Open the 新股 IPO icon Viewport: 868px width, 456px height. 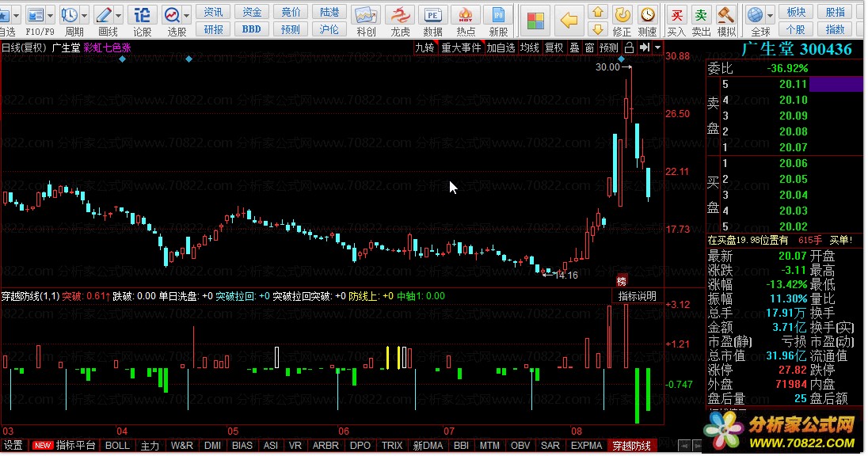498,15
